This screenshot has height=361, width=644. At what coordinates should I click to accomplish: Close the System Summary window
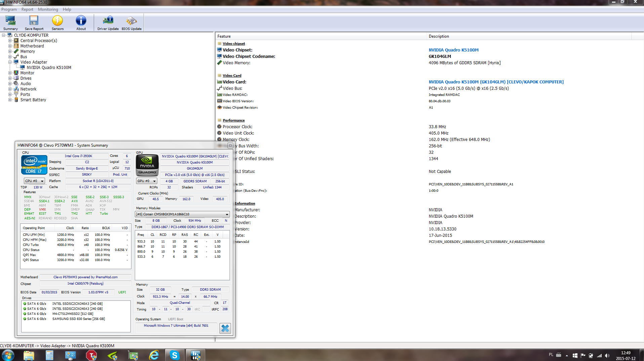[230, 145]
